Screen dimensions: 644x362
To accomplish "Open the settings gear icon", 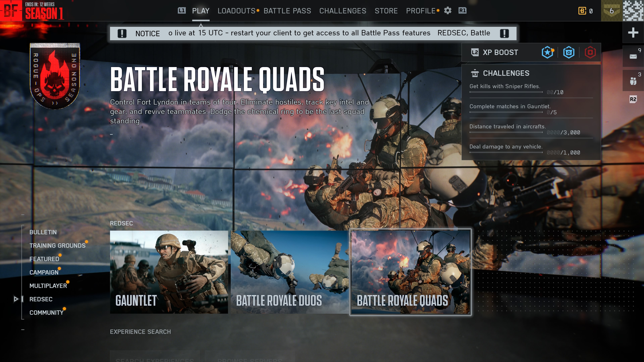I will (x=447, y=11).
